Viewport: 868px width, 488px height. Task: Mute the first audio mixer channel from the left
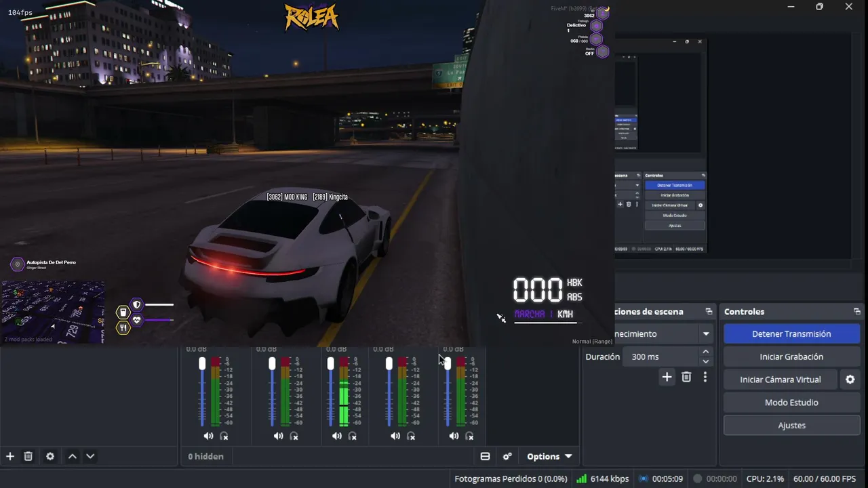208,436
